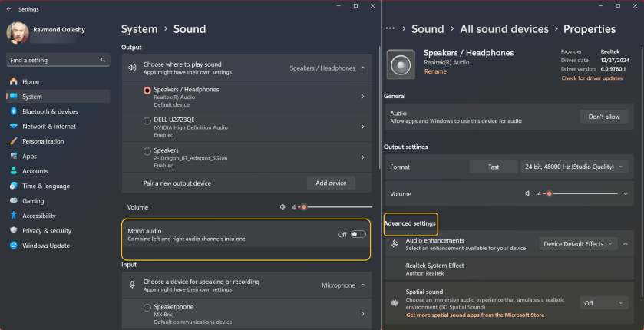The height and width of the screenshot is (330, 644).
Task: Select DELL U2723QE as output device
Action: tap(147, 120)
